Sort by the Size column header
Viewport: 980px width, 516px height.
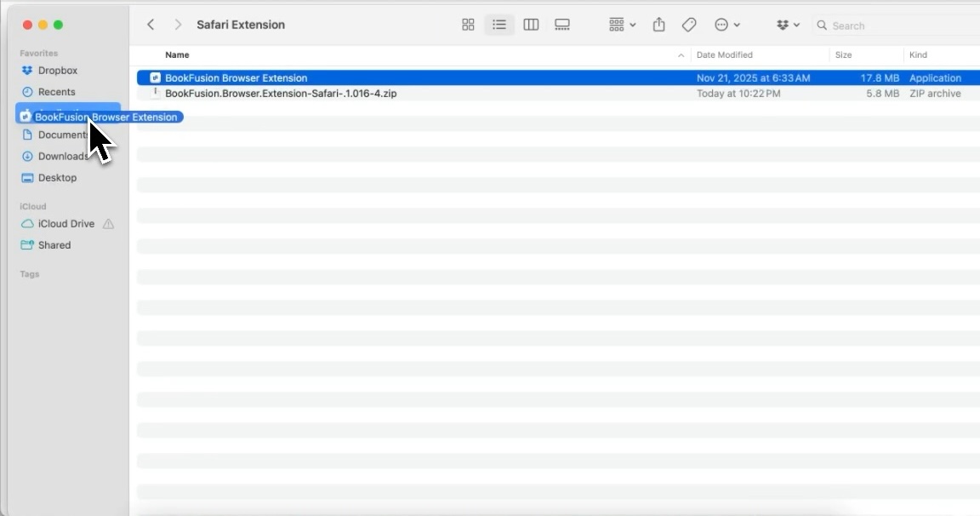point(843,54)
